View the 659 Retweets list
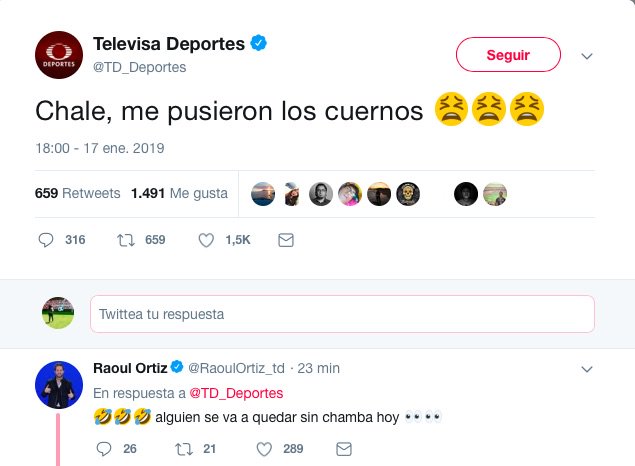 (x=77, y=193)
